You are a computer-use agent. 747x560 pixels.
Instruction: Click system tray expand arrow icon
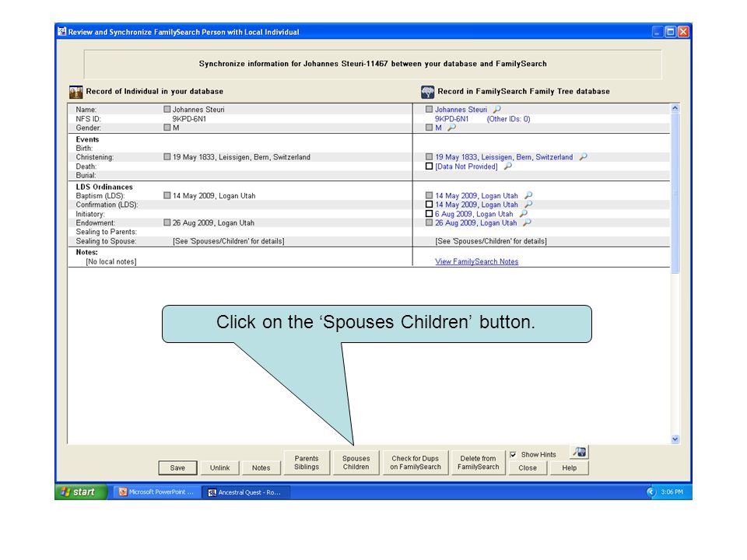[x=651, y=492]
